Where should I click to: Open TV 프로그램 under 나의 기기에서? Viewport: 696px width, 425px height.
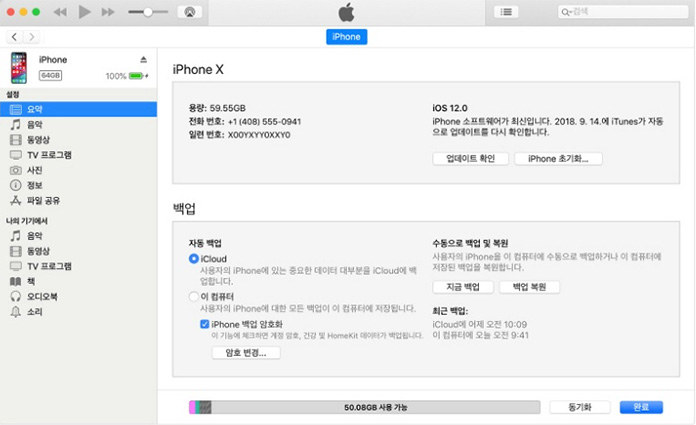click(x=79, y=266)
